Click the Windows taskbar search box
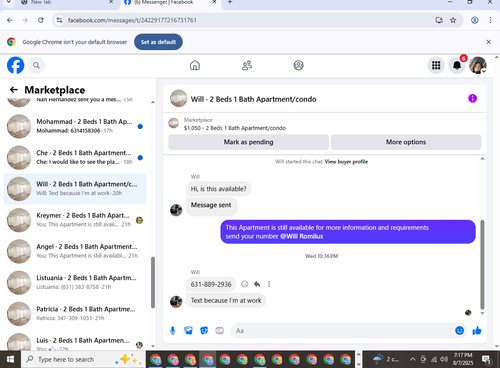The height and width of the screenshot is (368, 500). pyautogui.click(x=83, y=359)
